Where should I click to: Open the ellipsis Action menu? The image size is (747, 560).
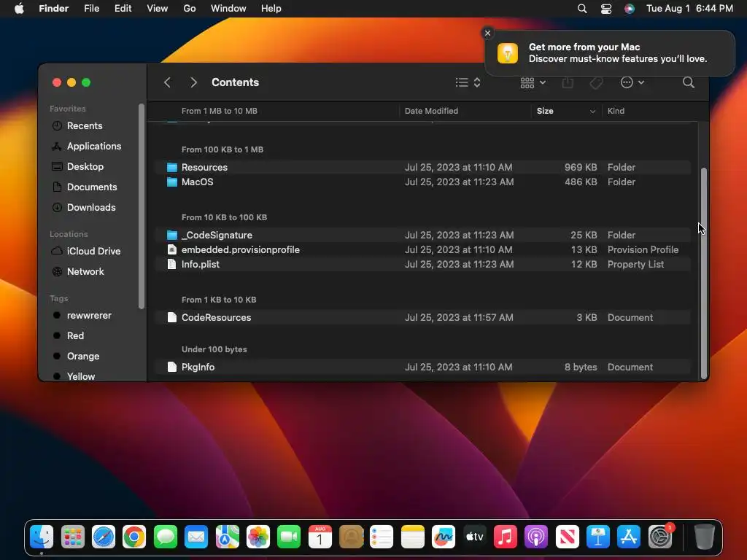coord(632,82)
